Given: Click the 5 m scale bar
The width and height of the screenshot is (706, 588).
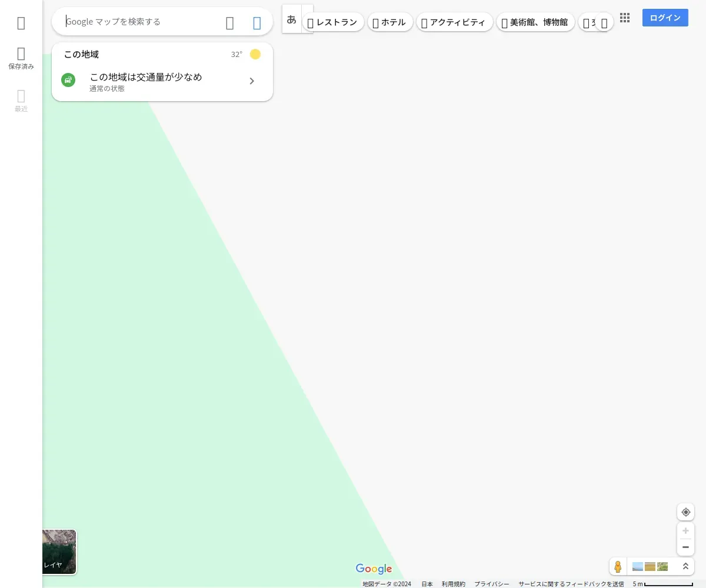Looking at the screenshot, I should pyautogui.click(x=663, y=584).
